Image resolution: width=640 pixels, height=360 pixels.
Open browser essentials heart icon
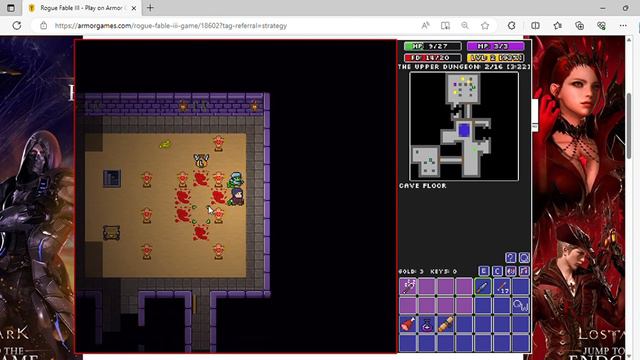[x=601, y=26]
